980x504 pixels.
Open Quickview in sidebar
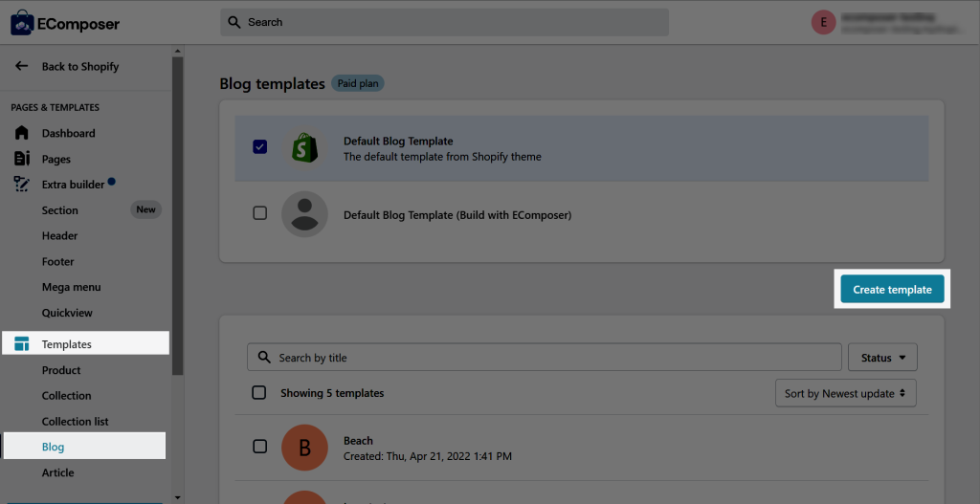pos(67,313)
